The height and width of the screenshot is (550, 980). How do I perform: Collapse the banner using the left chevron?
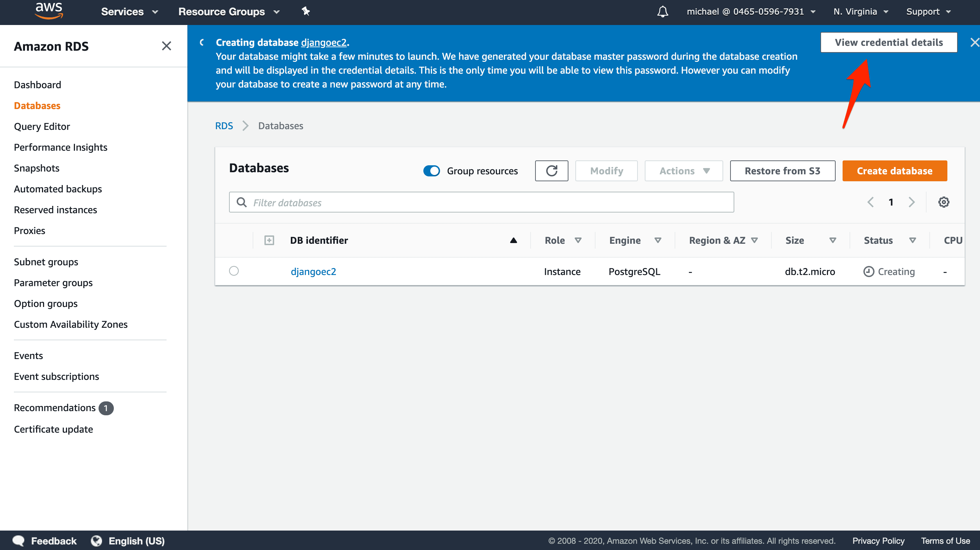202,42
